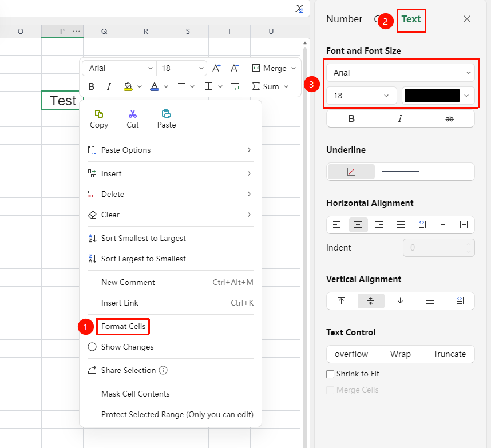This screenshot has width=491, height=448.
Task: Open the Arial font dropdown in side panel
Action: pos(400,73)
